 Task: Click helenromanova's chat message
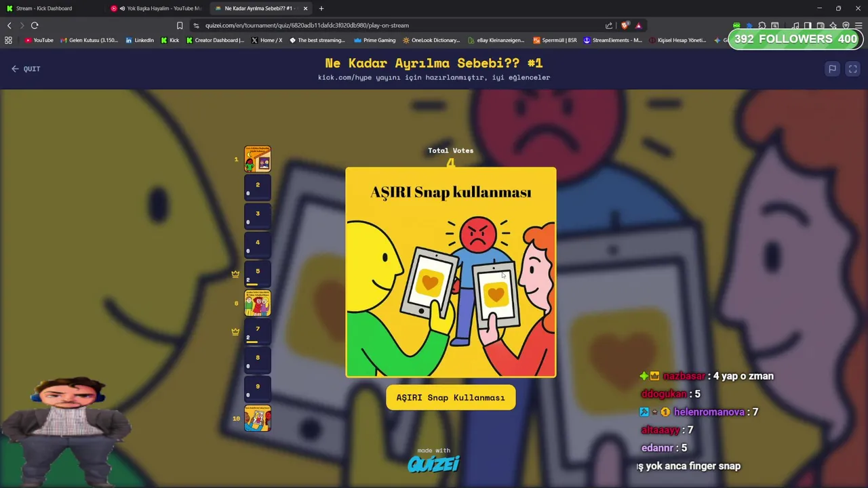coord(699,412)
